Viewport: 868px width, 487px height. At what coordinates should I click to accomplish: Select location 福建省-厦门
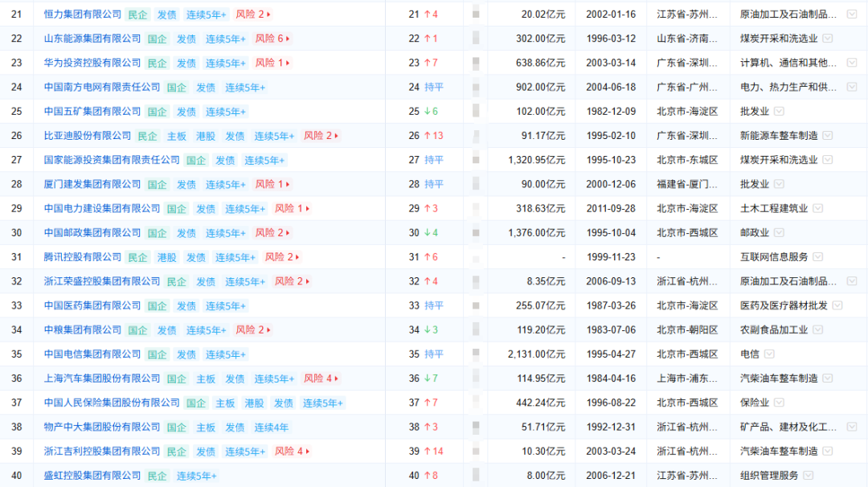[x=687, y=184]
